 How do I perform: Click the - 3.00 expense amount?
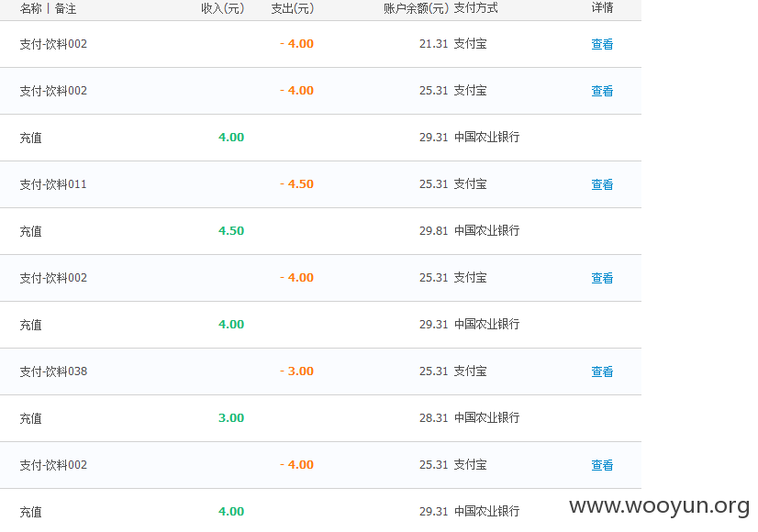tap(296, 371)
